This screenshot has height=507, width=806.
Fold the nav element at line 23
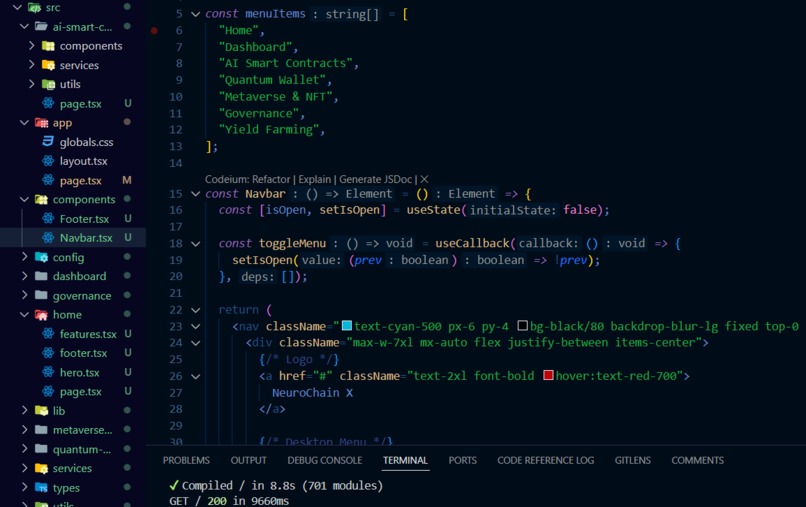195,327
